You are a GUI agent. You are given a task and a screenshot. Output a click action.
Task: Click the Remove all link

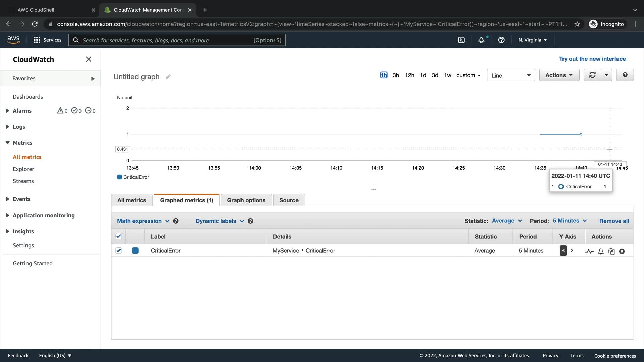tap(614, 221)
